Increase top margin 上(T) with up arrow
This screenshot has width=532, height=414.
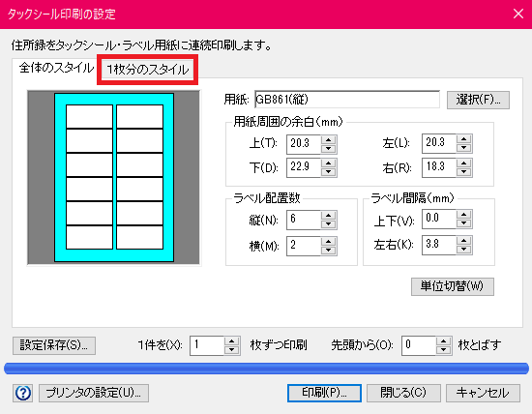[329, 140]
